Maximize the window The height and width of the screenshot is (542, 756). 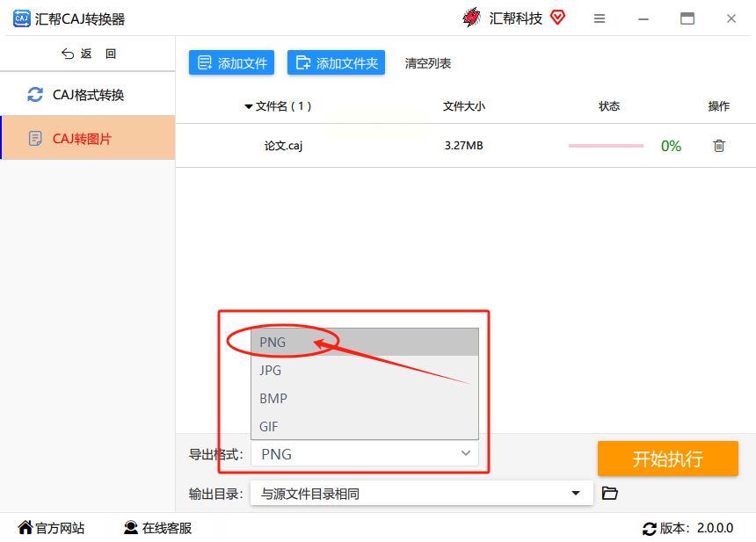click(x=687, y=18)
